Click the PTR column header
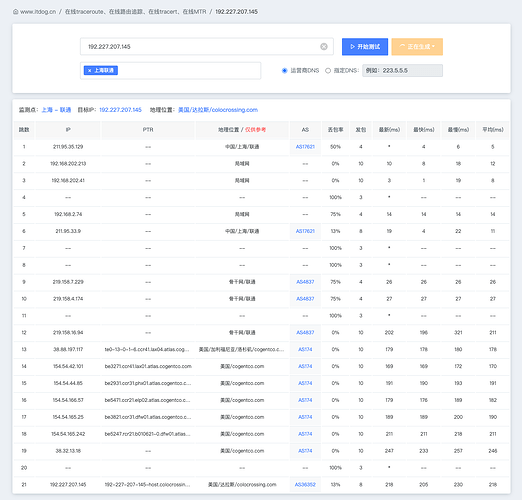 pyautogui.click(x=148, y=130)
